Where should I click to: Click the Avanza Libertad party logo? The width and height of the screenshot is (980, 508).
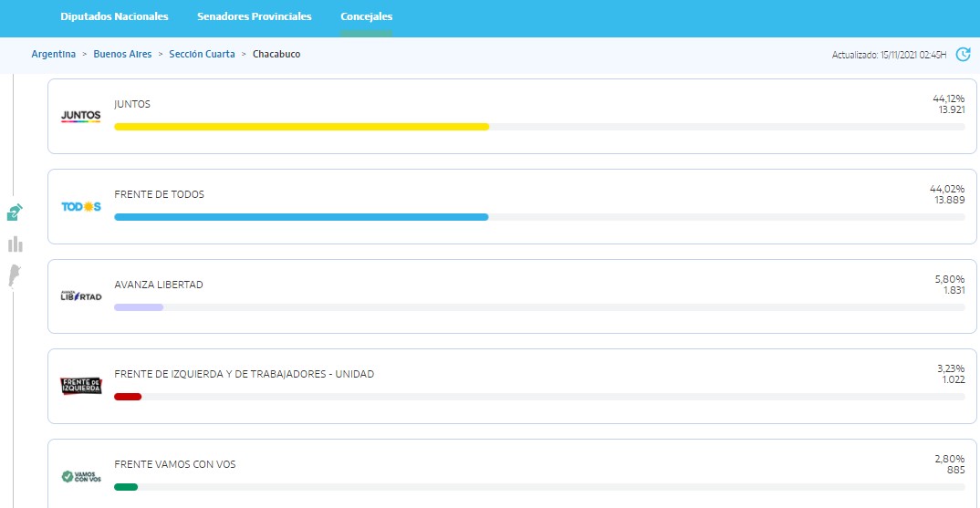(80, 296)
